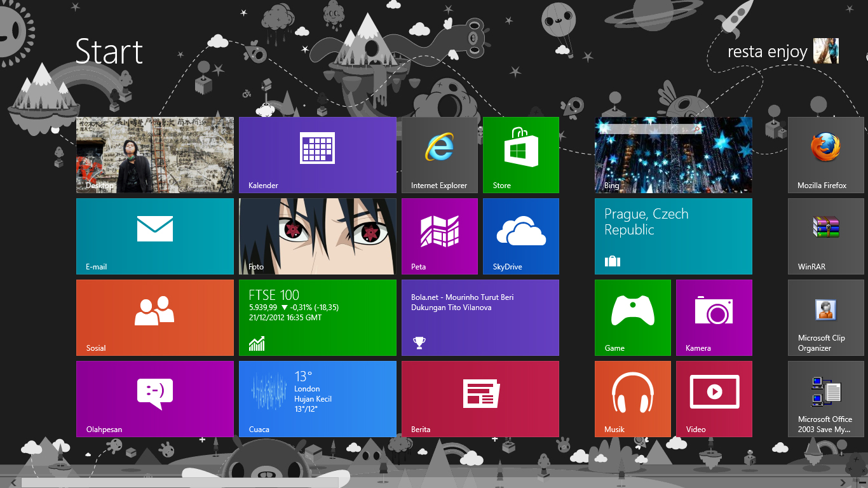Launch WinRAR tile

coord(826,236)
